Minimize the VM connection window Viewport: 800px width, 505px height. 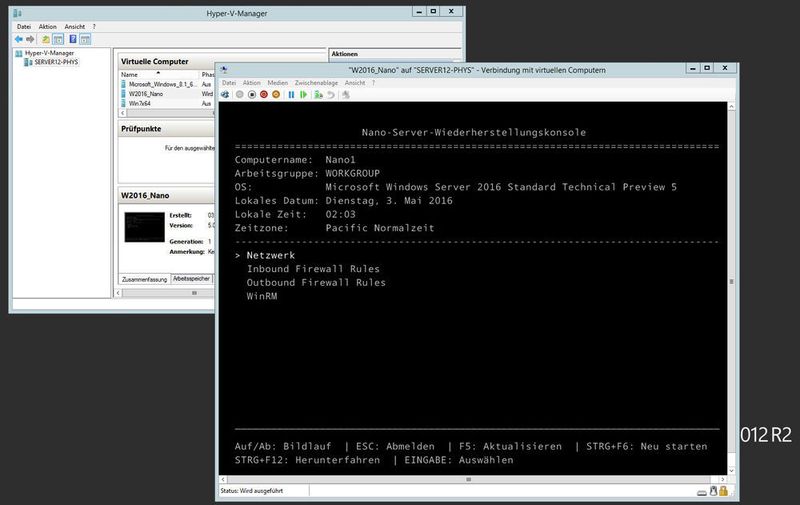(x=692, y=68)
